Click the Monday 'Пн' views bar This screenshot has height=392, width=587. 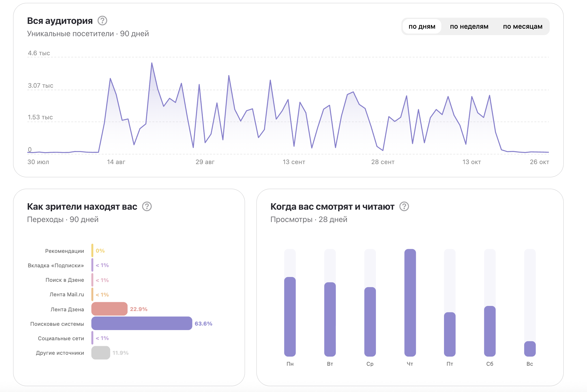[x=290, y=316]
